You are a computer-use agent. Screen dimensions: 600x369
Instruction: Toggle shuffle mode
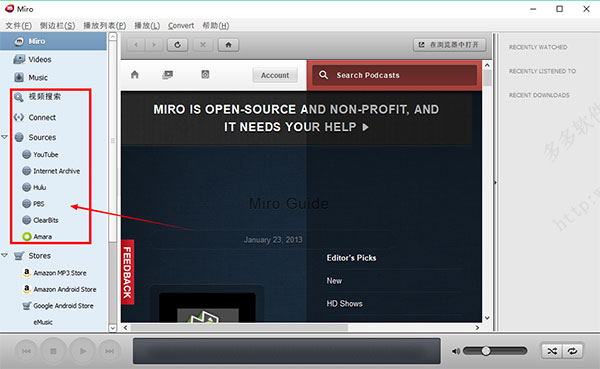(x=552, y=351)
